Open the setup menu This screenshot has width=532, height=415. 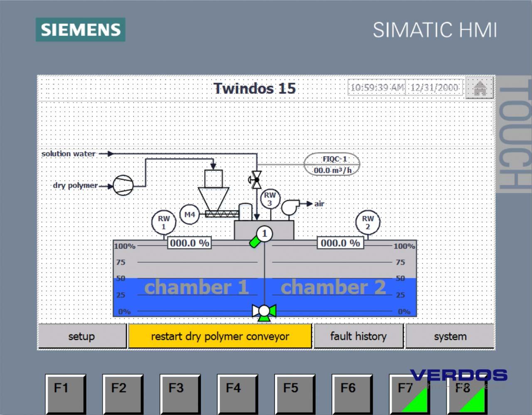click(82, 336)
